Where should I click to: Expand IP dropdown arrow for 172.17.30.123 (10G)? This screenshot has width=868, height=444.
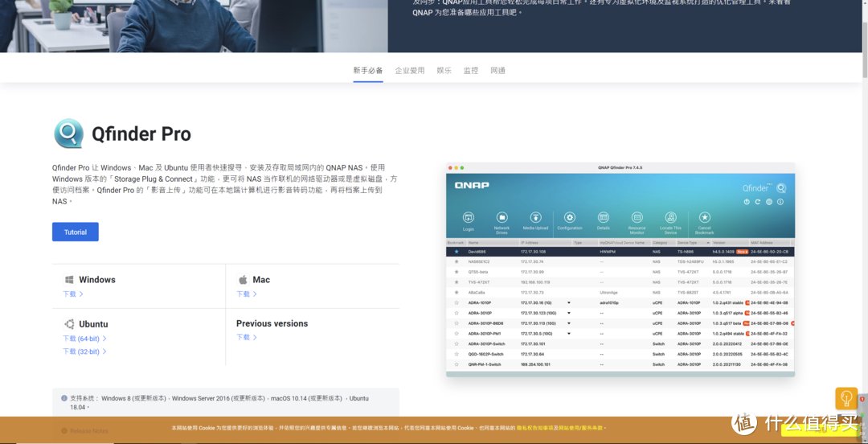(568, 313)
